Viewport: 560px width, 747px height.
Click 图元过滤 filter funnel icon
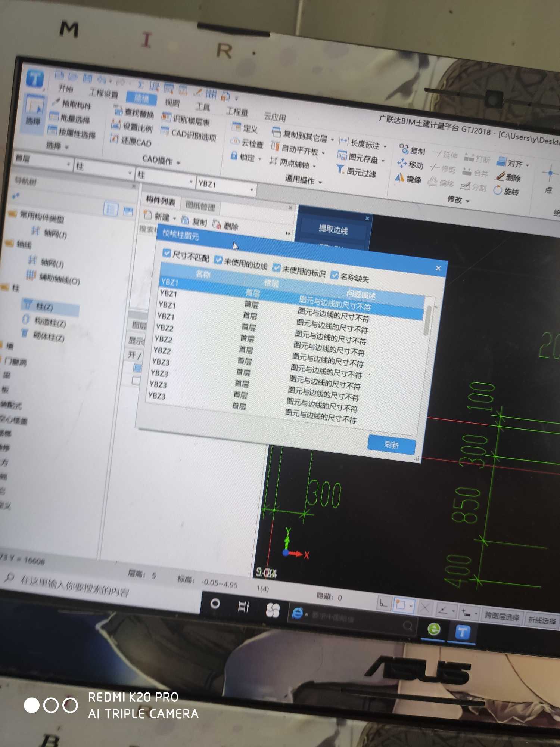(340, 170)
